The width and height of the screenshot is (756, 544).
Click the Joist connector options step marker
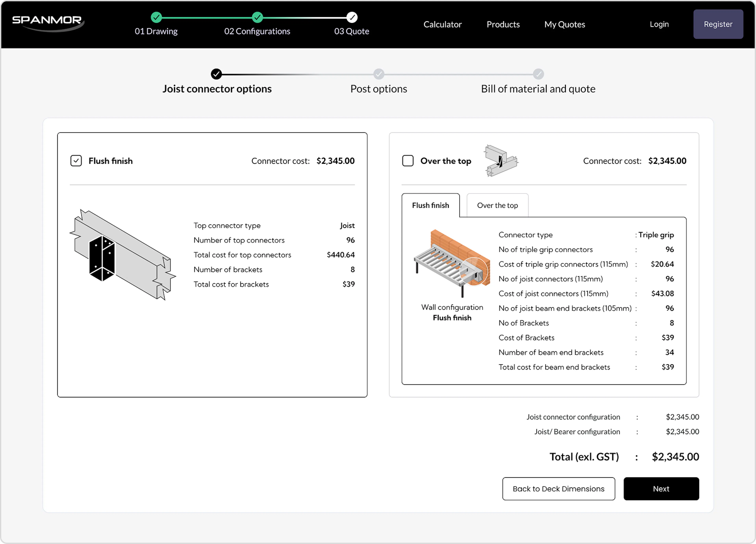coord(216,74)
